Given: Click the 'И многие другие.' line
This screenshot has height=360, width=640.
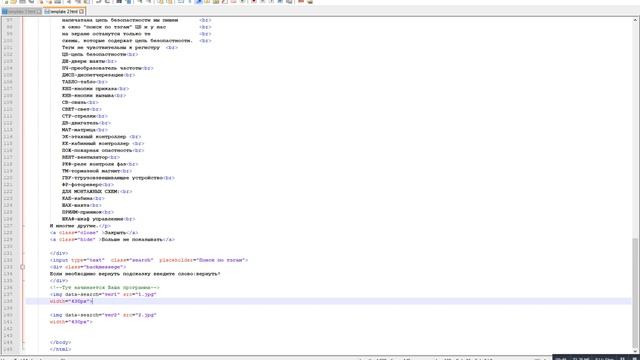Looking at the screenshot, I should coord(80,226).
